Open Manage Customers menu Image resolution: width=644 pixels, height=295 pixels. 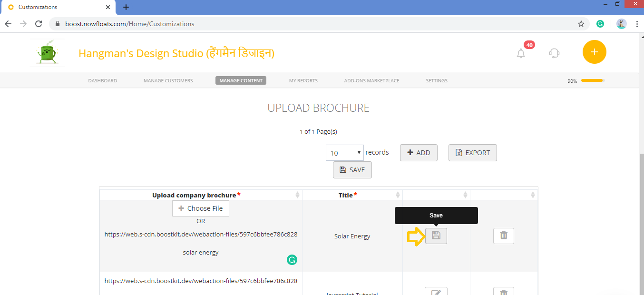tap(168, 81)
